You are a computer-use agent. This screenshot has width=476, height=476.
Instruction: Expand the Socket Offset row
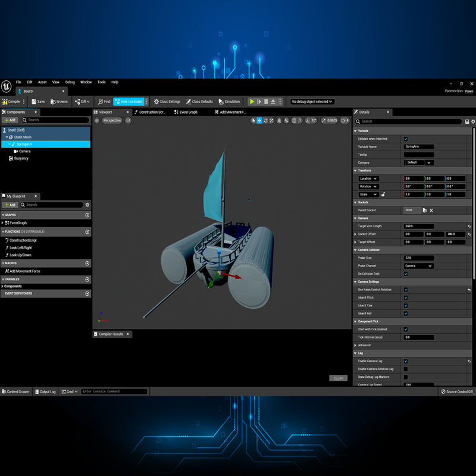pyautogui.click(x=355, y=234)
